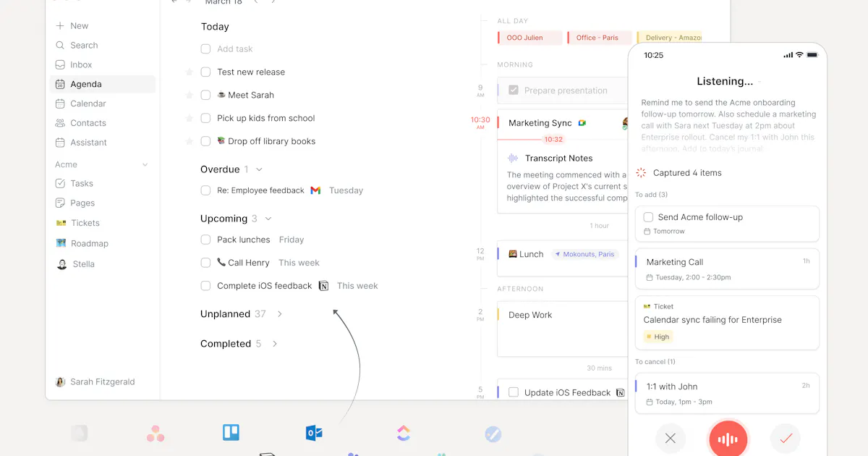Click the Calendar icon in sidebar
This screenshot has height=456, width=868.
click(x=60, y=104)
